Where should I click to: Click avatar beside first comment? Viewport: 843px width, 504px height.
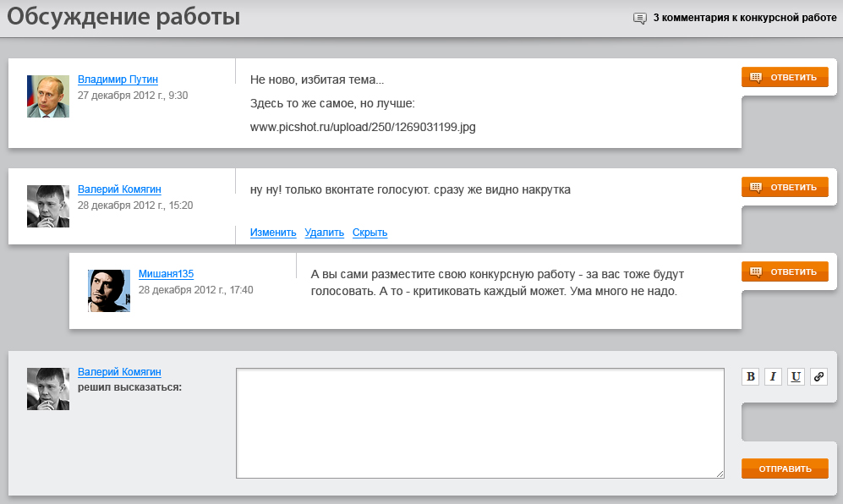[x=48, y=96]
